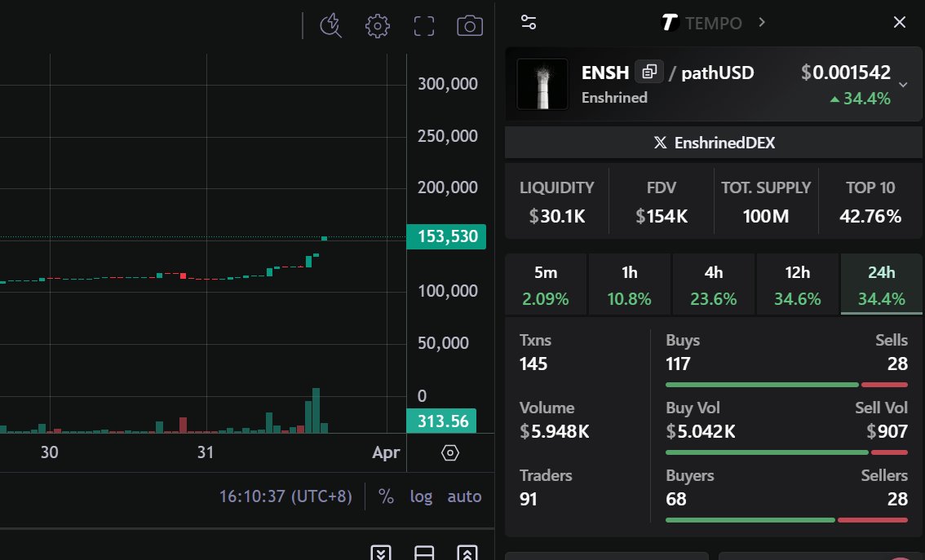Expand bottom panel double-chevron up icon
This screenshot has width=925, height=560.
[x=467, y=553]
